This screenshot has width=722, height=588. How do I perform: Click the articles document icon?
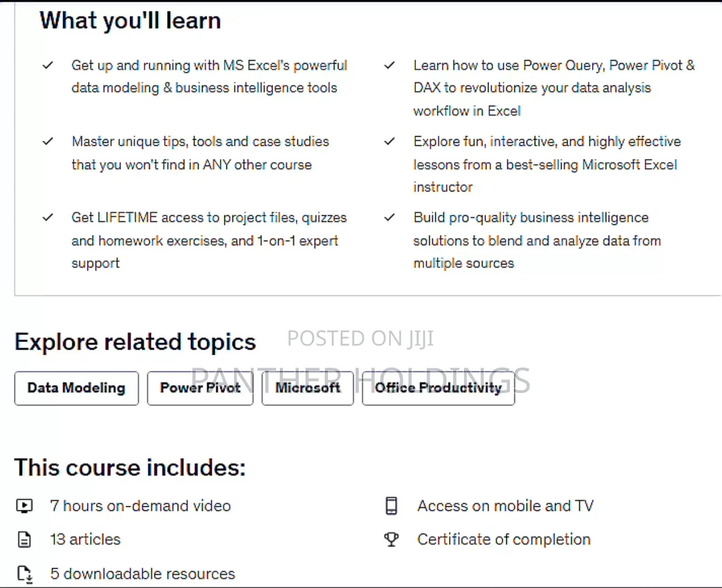[x=25, y=539]
